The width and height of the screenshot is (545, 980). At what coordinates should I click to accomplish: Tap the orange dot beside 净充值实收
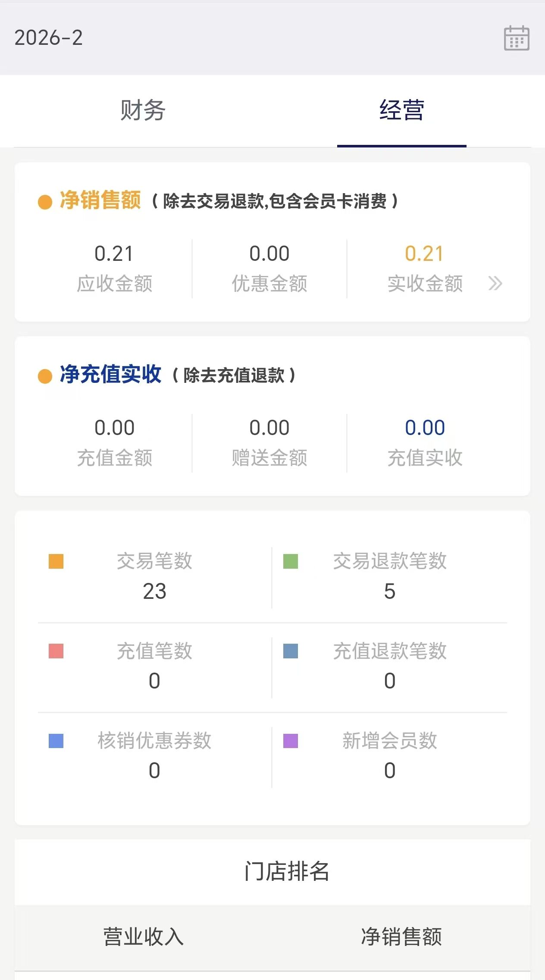pyautogui.click(x=45, y=376)
